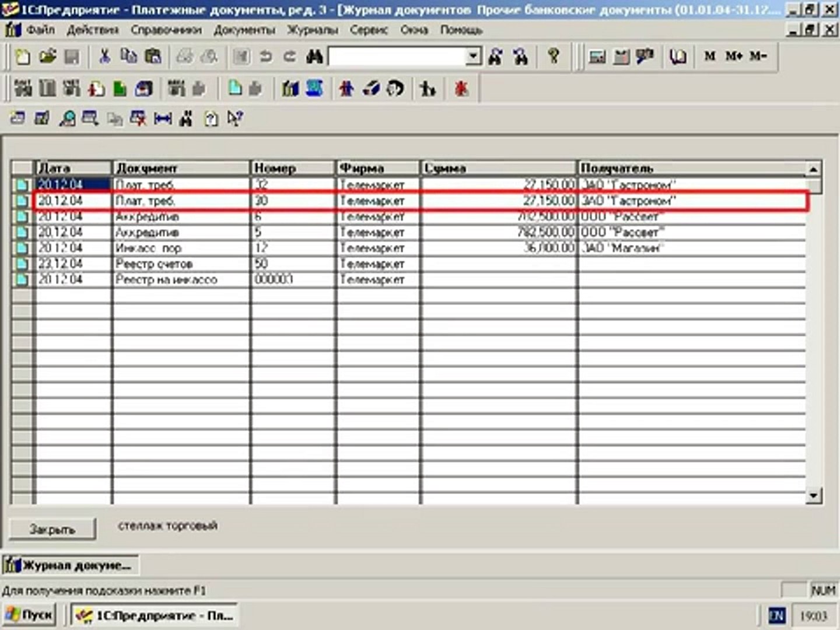840x630 pixels.
Task: Click the EN language indicator in the tray
Action: (776, 615)
